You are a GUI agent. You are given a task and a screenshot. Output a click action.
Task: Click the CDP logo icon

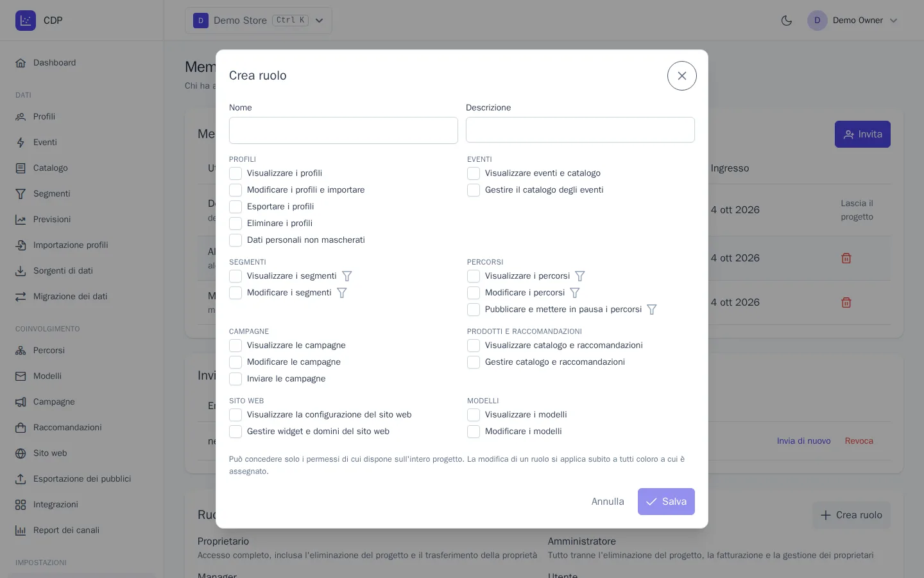click(x=26, y=21)
